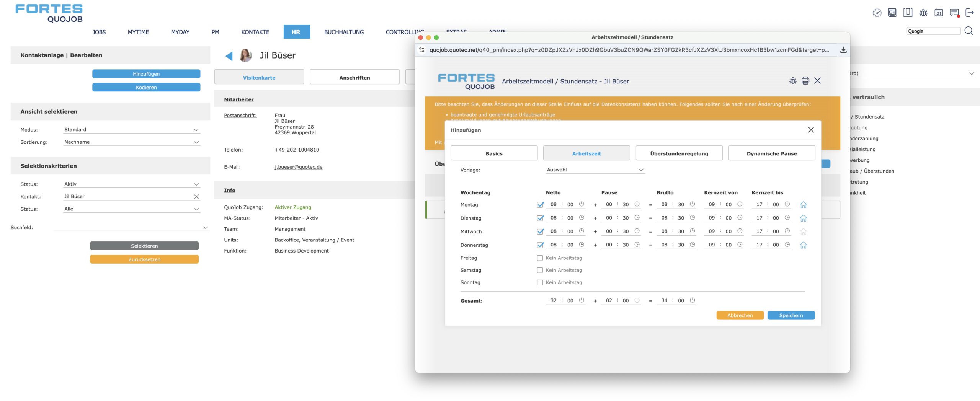Viewport: 980px width, 401px height.
Task: Uncheck the Montag working day checkbox
Action: (x=540, y=205)
